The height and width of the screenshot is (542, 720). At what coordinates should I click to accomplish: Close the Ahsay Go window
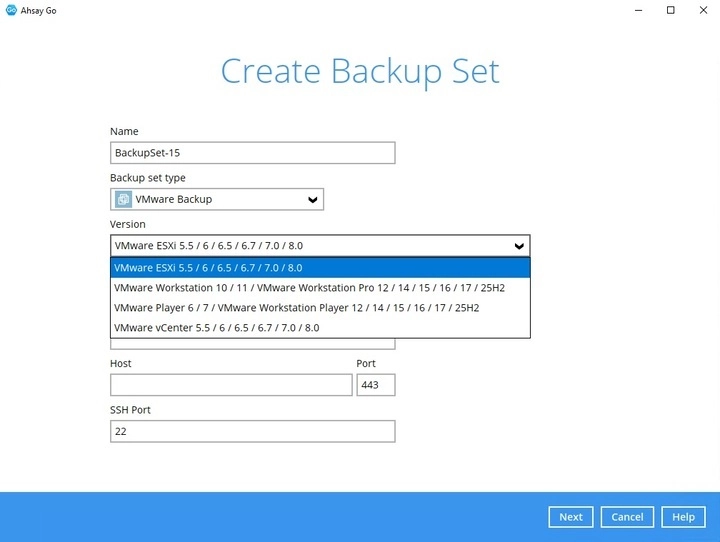coord(703,10)
